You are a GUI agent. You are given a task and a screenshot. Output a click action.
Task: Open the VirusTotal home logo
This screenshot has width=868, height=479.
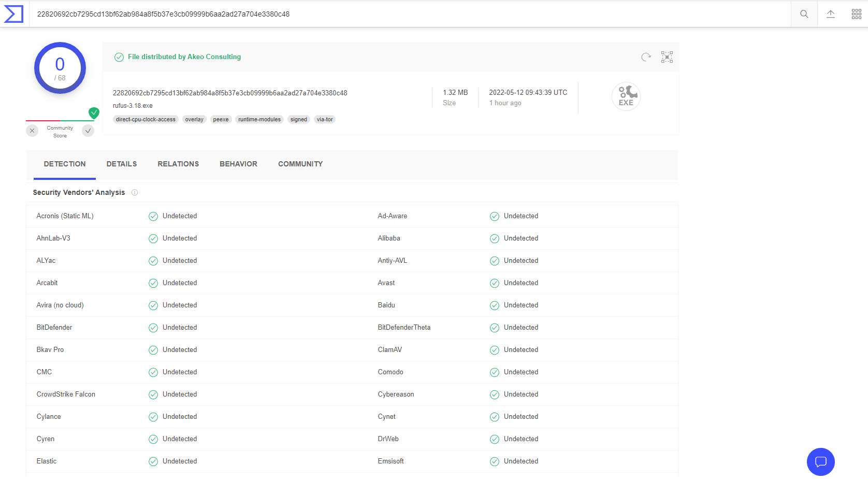[x=13, y=14]
